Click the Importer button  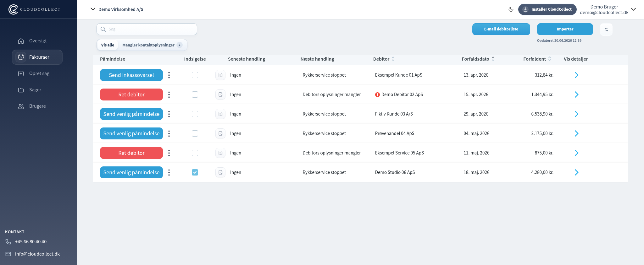coord(565,29)
